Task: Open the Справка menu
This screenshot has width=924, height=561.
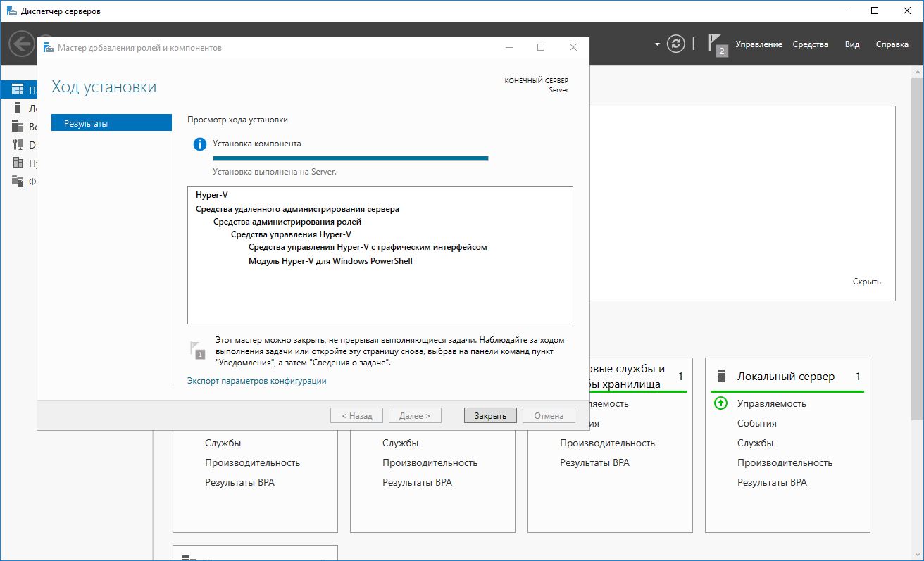Action: click(892, 44)
